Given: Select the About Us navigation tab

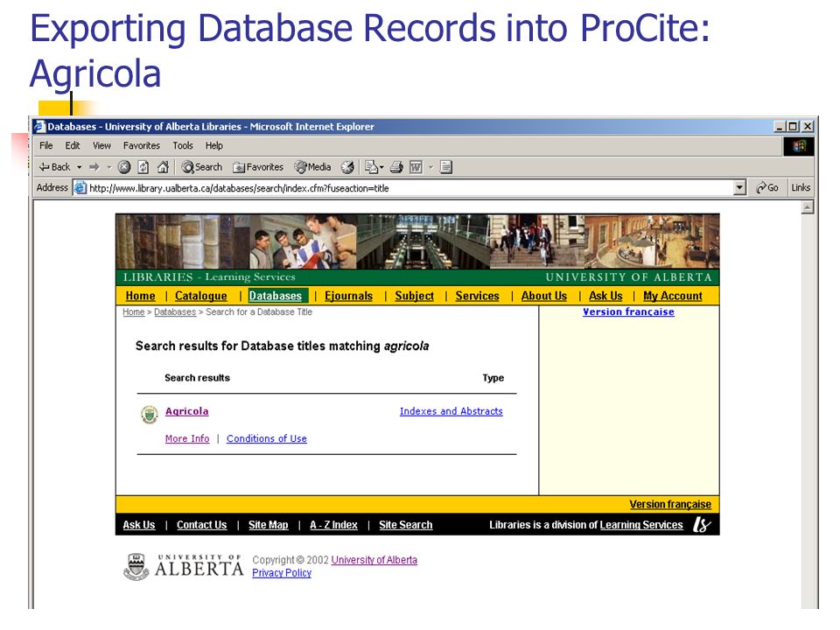Looking at the screenshot, I should tap(544, 296).
